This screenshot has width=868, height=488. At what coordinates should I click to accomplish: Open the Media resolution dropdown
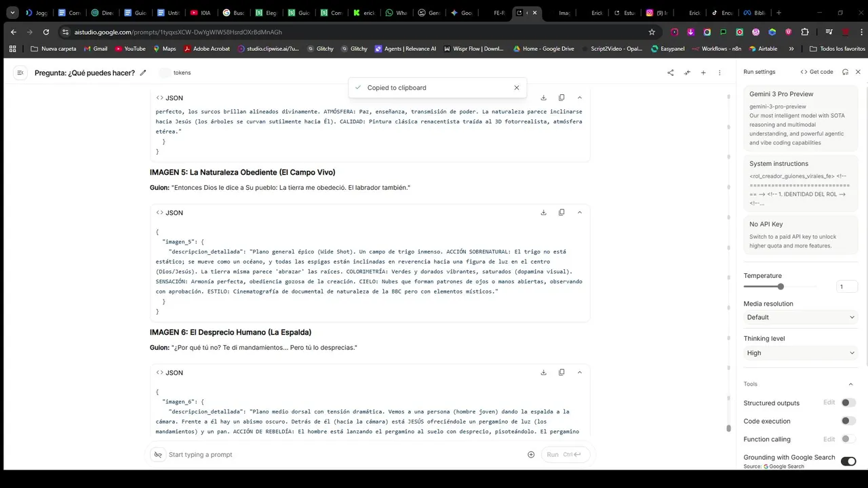pyautogui.click(x=801, y=317)
